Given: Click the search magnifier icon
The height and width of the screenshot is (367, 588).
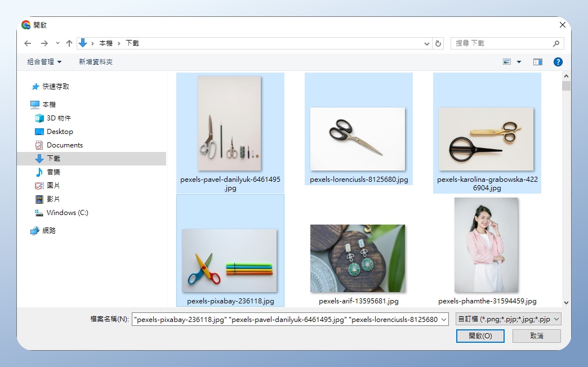Looking at the screenshot, I should pyautogui.click(x=556, y=43).
